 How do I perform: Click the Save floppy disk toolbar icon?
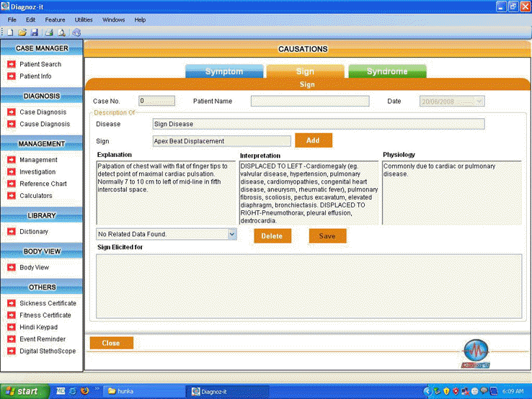pos(34,32)
